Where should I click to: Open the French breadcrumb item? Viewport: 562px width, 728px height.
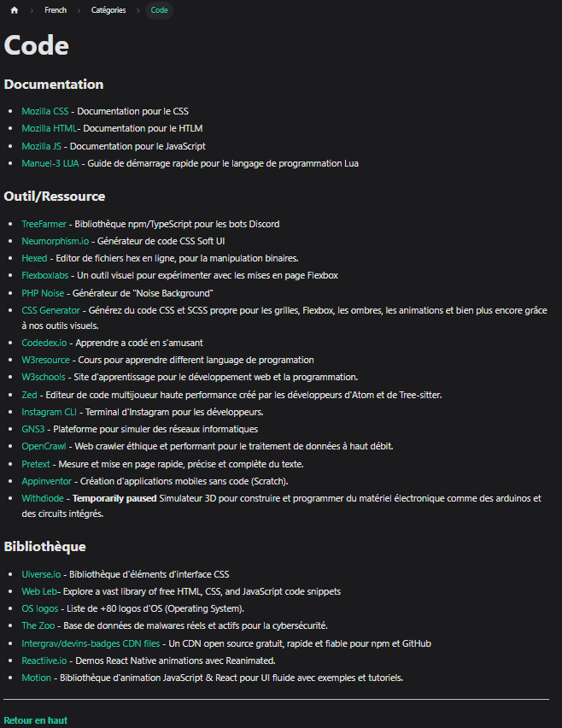56,10
